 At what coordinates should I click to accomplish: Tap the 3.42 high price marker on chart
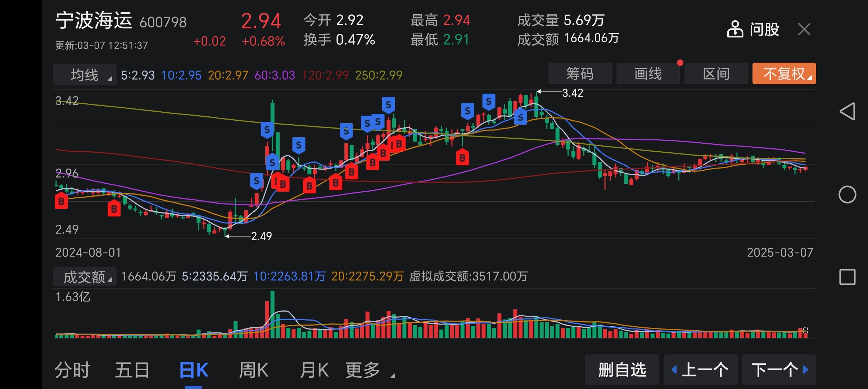click(x=572, y=93)
